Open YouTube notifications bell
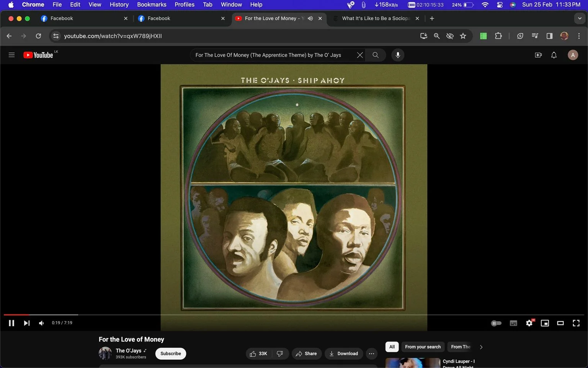 [554, 55]
